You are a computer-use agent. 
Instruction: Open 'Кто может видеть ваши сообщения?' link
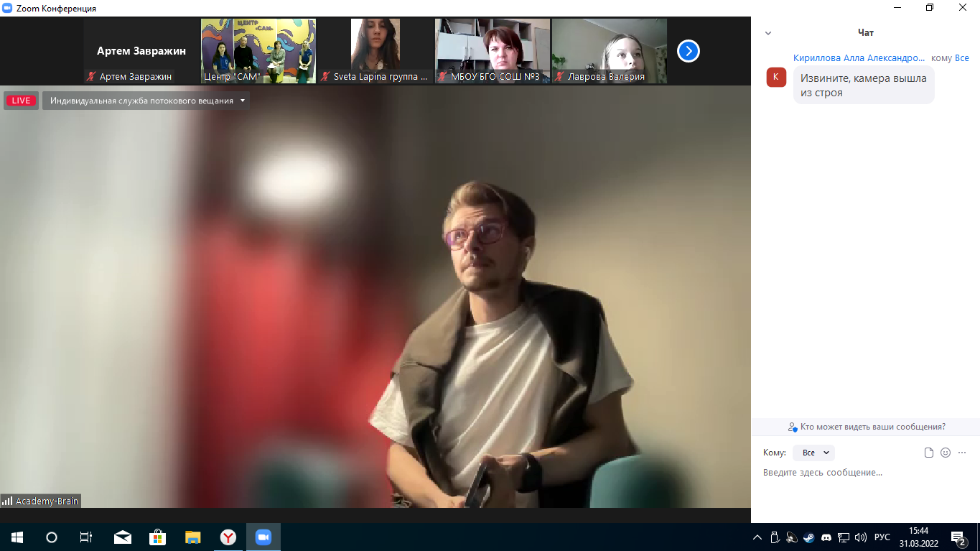866,427
